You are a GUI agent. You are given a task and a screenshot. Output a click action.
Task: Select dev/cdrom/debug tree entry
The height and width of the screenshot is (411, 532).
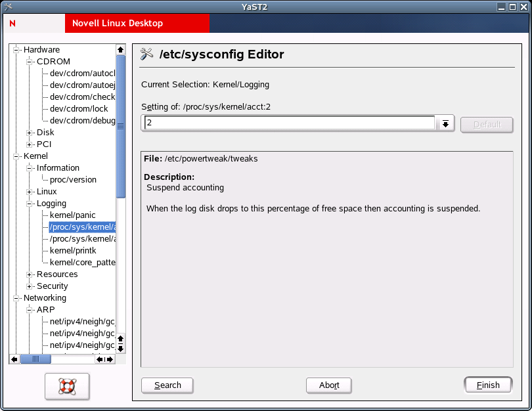click(x=83, y=121)
